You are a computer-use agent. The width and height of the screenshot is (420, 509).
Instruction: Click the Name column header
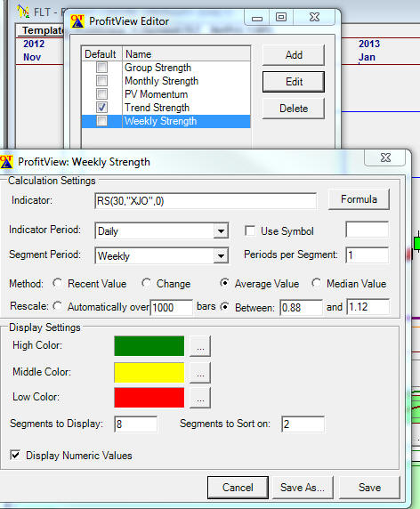coord(186,54)
